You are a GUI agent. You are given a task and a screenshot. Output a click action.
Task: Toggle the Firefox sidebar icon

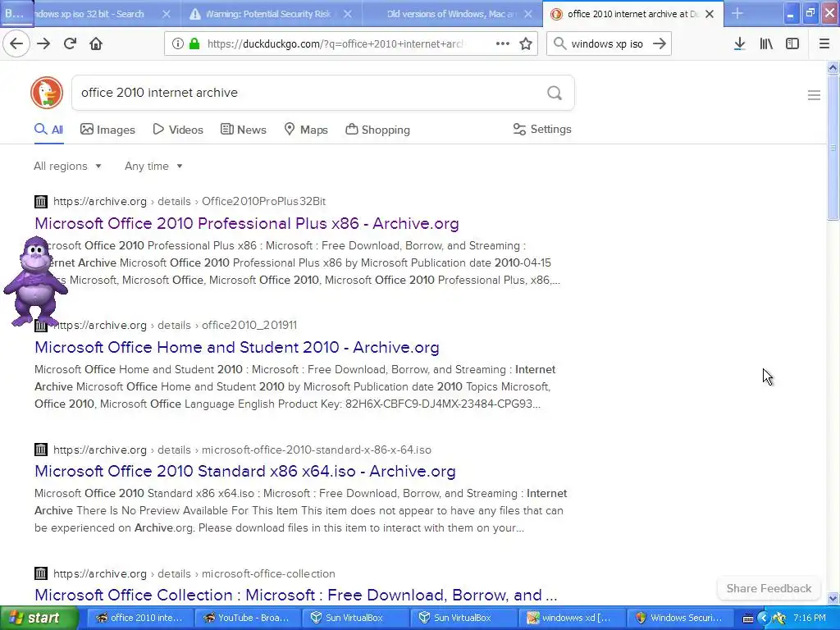click(x=792, y=43)
